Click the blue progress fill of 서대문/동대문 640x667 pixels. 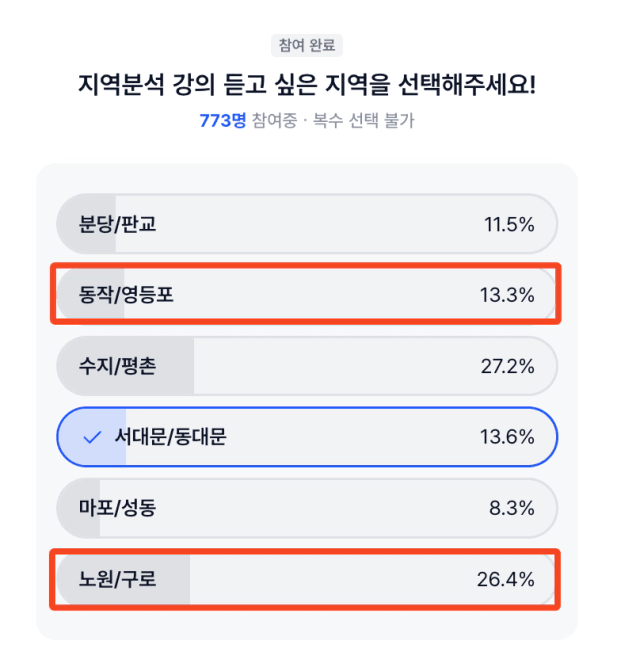click(92, 437)
